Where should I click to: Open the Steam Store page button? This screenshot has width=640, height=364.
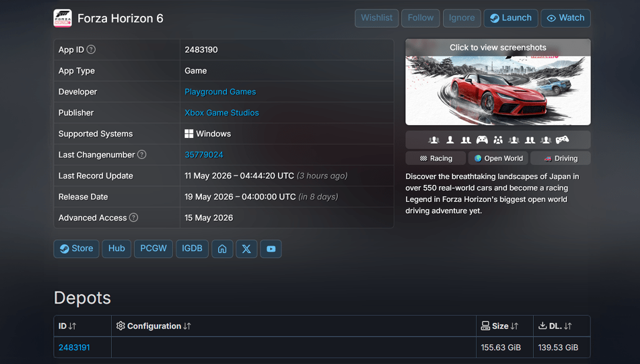tap(76, 249)
